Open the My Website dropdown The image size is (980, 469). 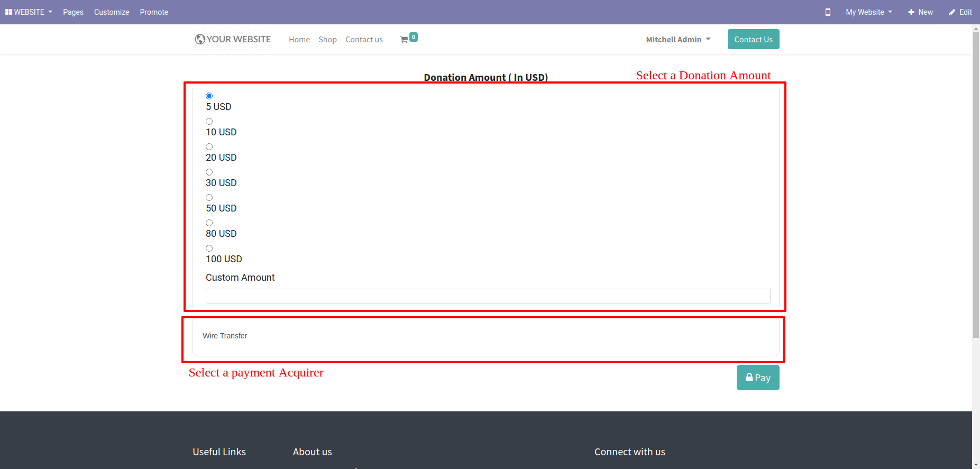point(868,12)
